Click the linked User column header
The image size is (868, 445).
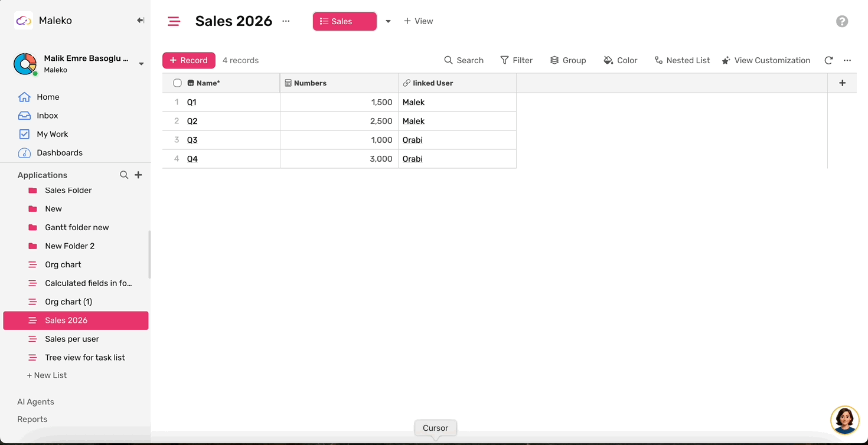pyautogui.click(x=457, y=83)
